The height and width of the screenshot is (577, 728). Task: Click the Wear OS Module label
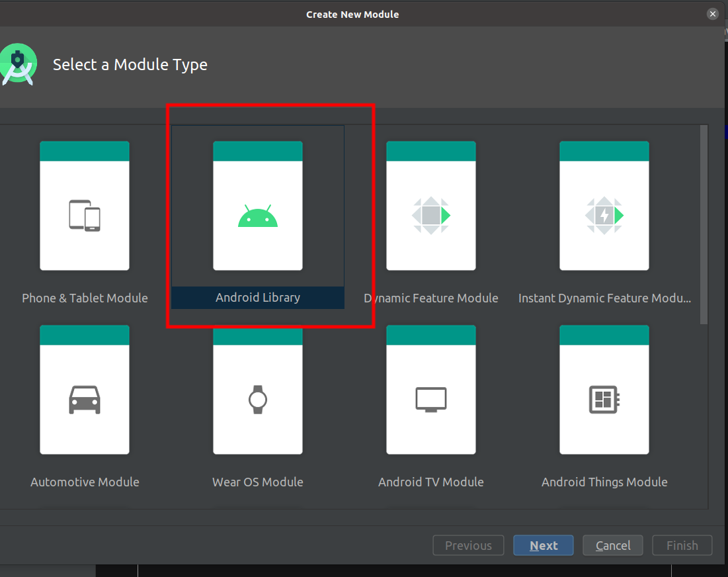258,482
